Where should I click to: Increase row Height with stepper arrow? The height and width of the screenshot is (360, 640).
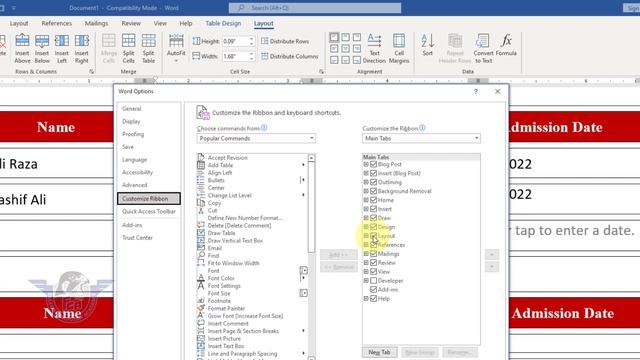point(251,39)
